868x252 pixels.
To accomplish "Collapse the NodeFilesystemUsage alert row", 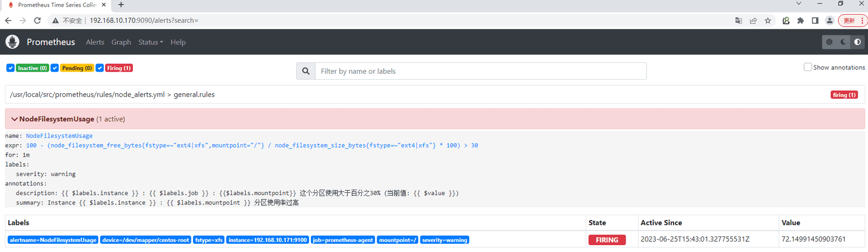I will click(x=435, y=119).
